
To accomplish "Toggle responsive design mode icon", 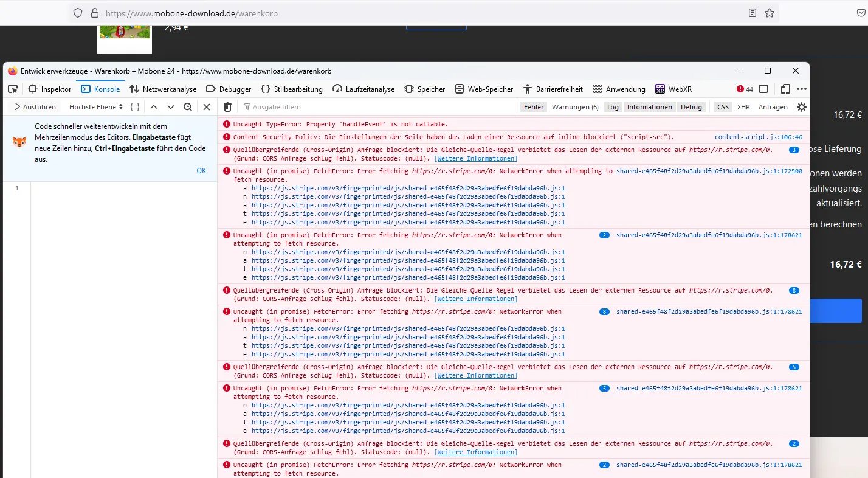I will (785, 89).
